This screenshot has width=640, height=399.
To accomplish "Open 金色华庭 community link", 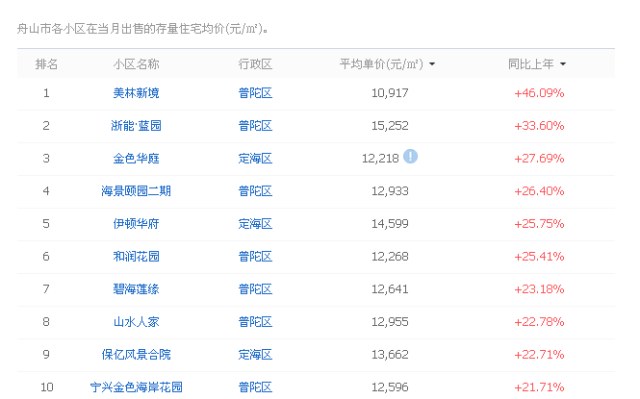I will point(136,158).
